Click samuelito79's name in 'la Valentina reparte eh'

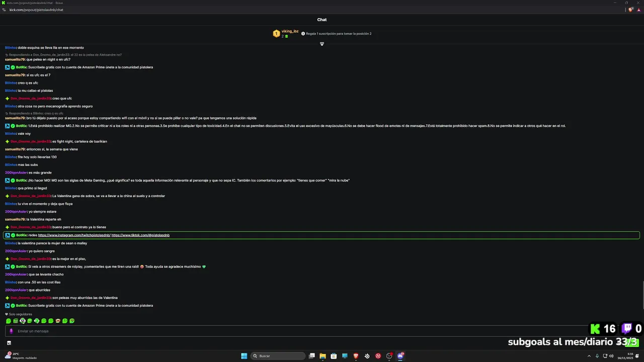(15, 219)
